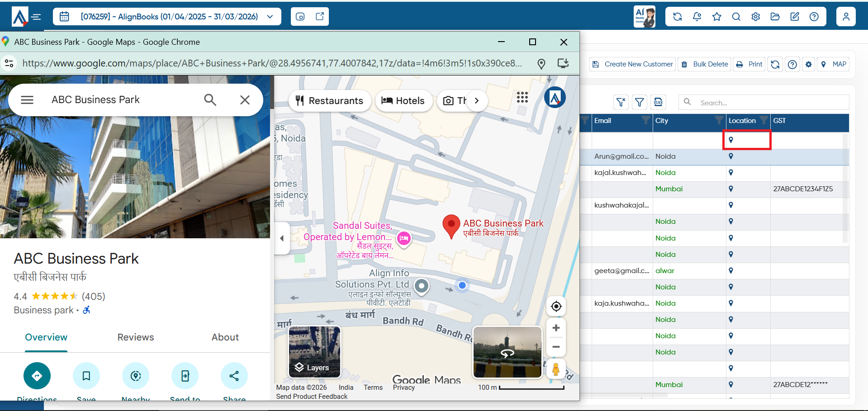This screenshot has height=411, width=868.
Task: Switch to the Reviews tab
Action: coord(136,337)
